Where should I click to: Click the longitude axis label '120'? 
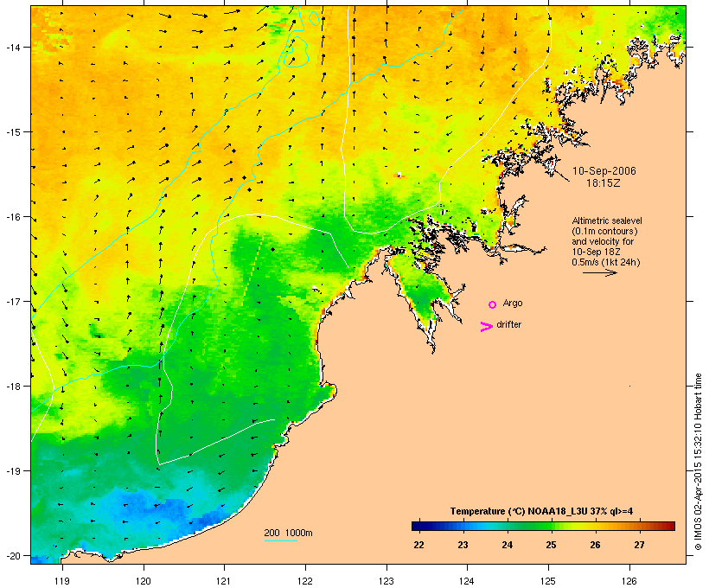(144, 581)
